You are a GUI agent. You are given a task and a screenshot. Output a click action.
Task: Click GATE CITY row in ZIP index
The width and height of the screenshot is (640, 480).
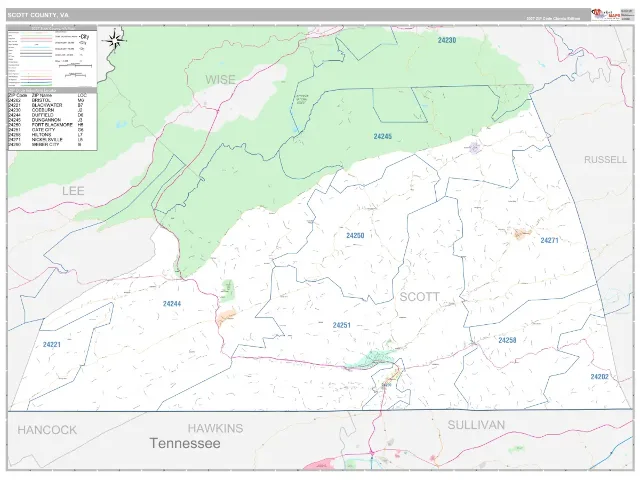click(x=46, y=130)
